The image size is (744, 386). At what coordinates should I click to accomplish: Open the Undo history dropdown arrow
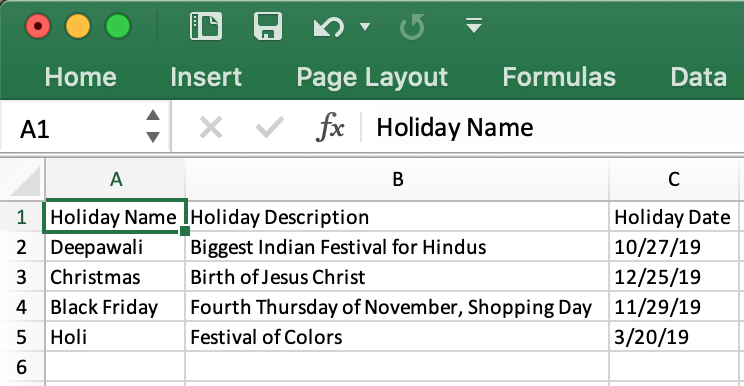(x=364, y=26)
